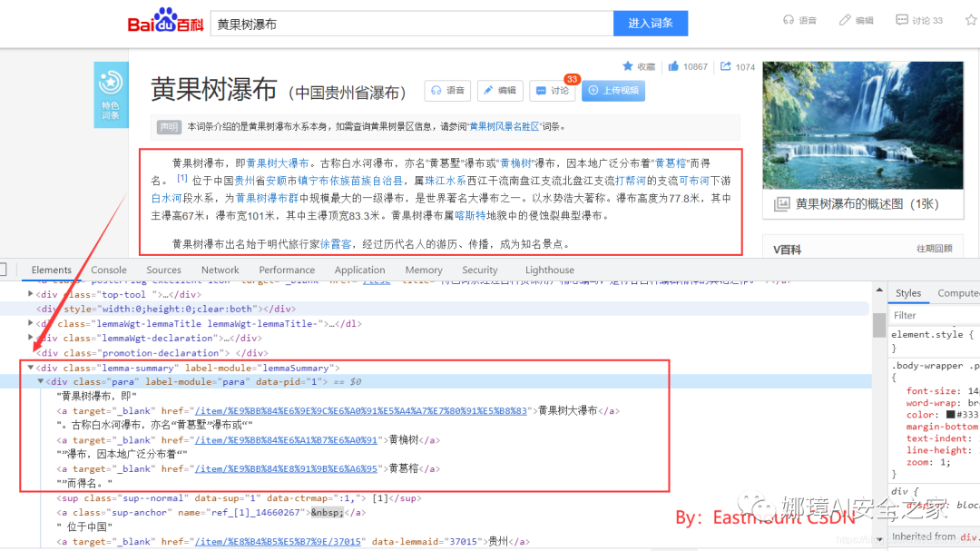Screen dimensions: 980x551
Task: Expand the div class top-tool node
Action: (x=31, y=293)
